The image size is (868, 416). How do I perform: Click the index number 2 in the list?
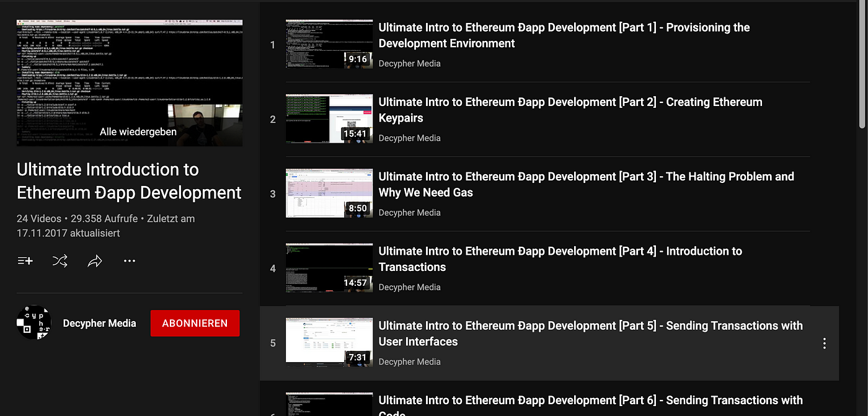(273, 119)
